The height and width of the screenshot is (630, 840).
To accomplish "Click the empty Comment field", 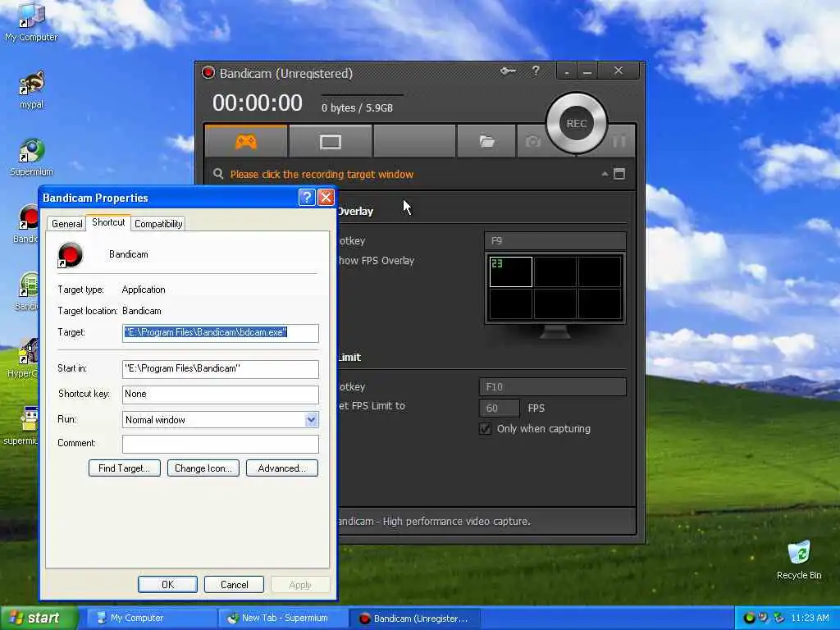I will coord(220,444).
